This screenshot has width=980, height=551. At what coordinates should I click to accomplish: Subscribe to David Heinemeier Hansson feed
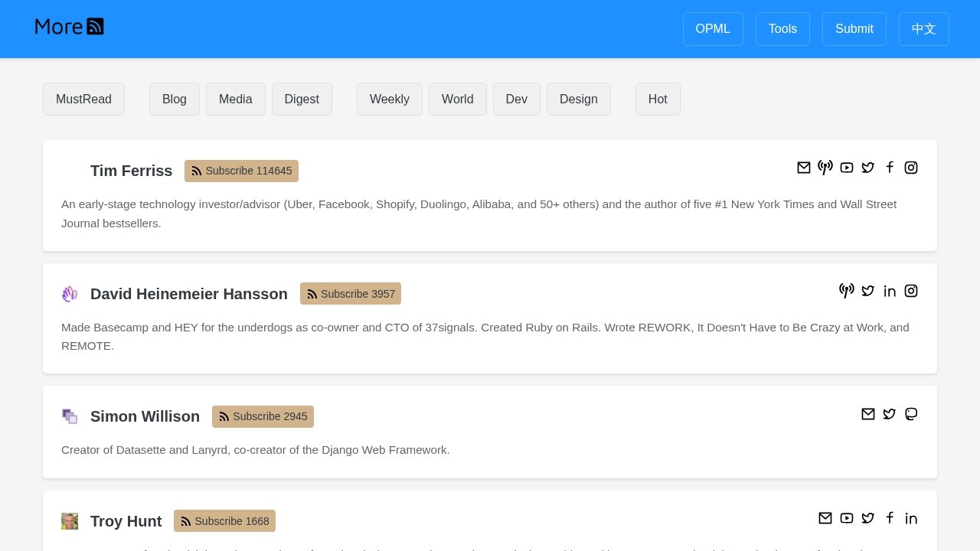point(351,294)
